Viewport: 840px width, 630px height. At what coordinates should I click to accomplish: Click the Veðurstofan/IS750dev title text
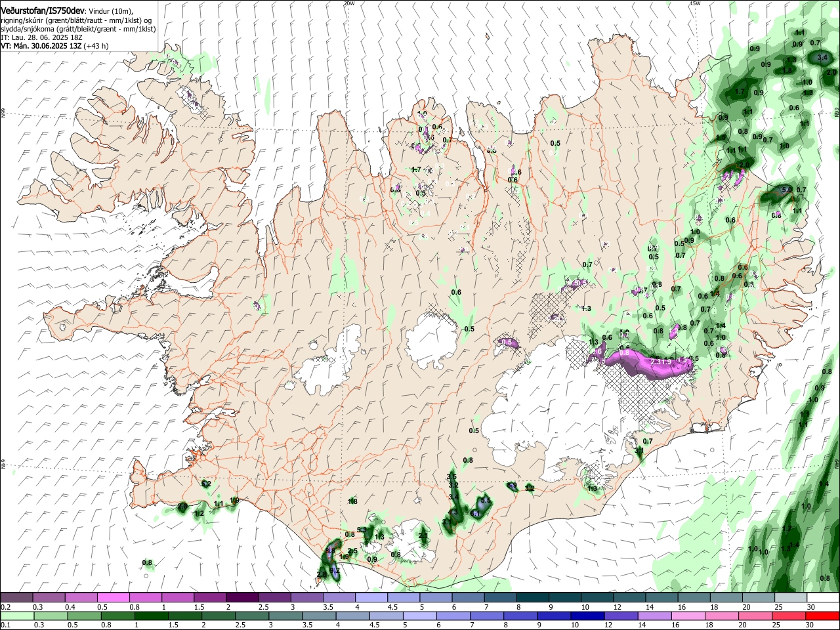point(43,11)
